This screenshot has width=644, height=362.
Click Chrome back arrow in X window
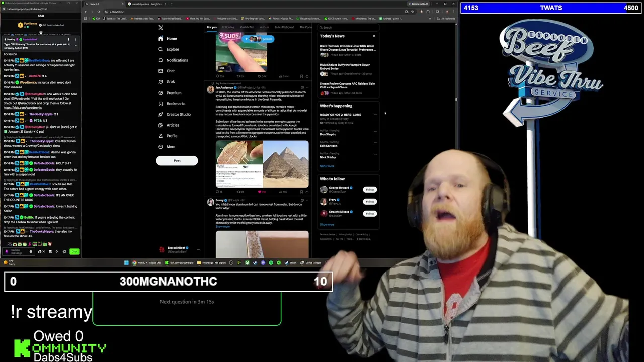coord(86,11)
